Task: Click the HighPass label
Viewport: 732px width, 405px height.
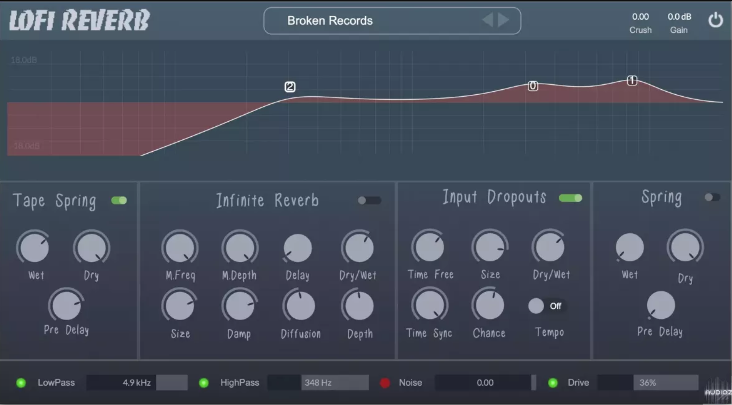Action: coord(239,383)
